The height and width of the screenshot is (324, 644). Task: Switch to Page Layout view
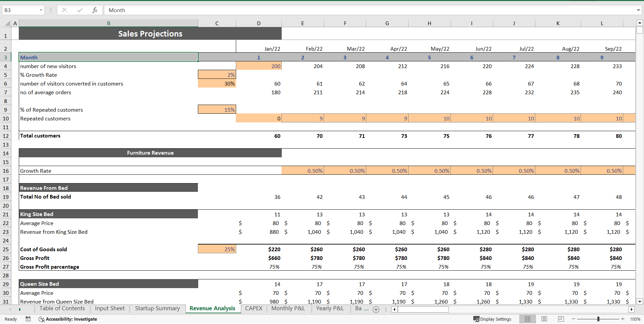click(544, 319)
